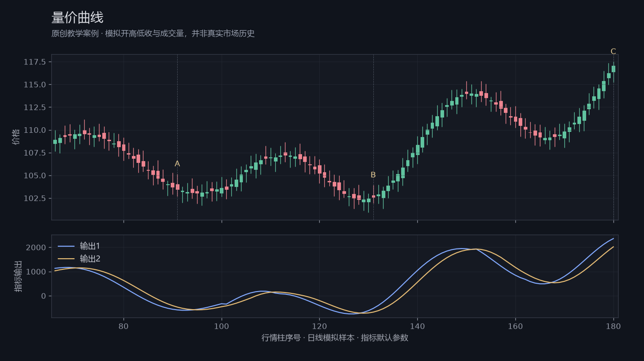Click the 指标输出 y-axis label
Screen dimensions: 644x361
point(18,276)
